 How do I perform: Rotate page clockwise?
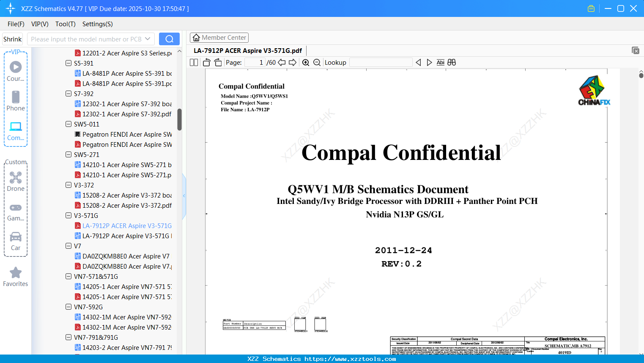pos(218,63)
